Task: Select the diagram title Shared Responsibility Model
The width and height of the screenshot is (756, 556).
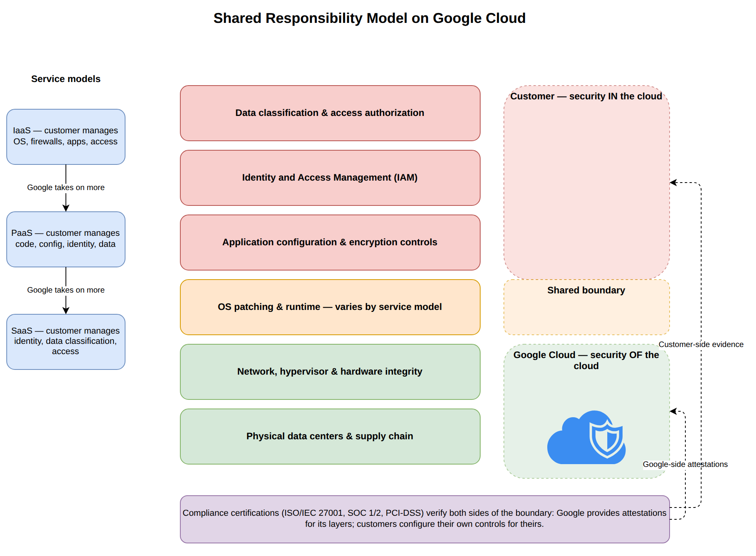Action: click(369, 18)
